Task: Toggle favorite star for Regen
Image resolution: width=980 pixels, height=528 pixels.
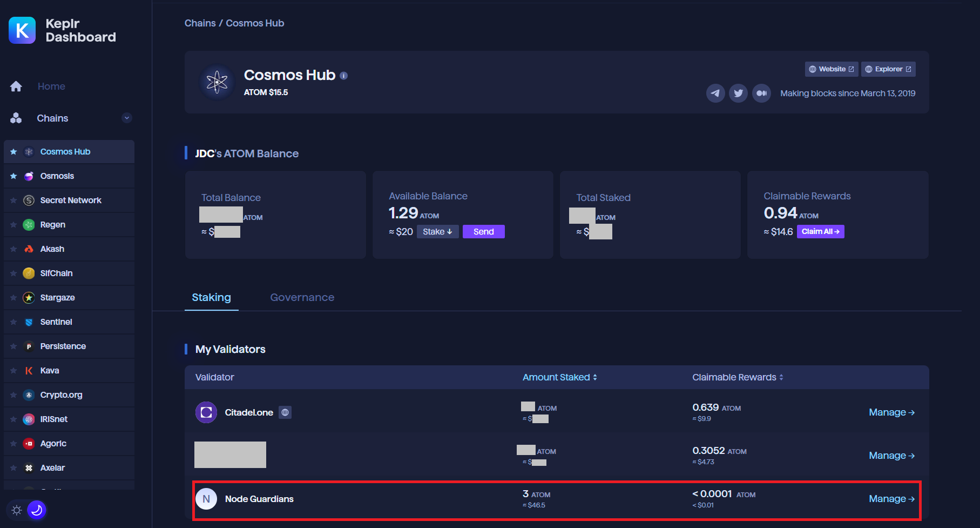Action: pos(13,225)
